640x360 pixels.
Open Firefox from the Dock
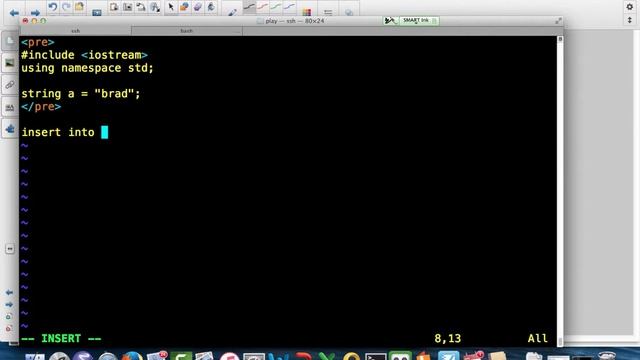[132, 356]
